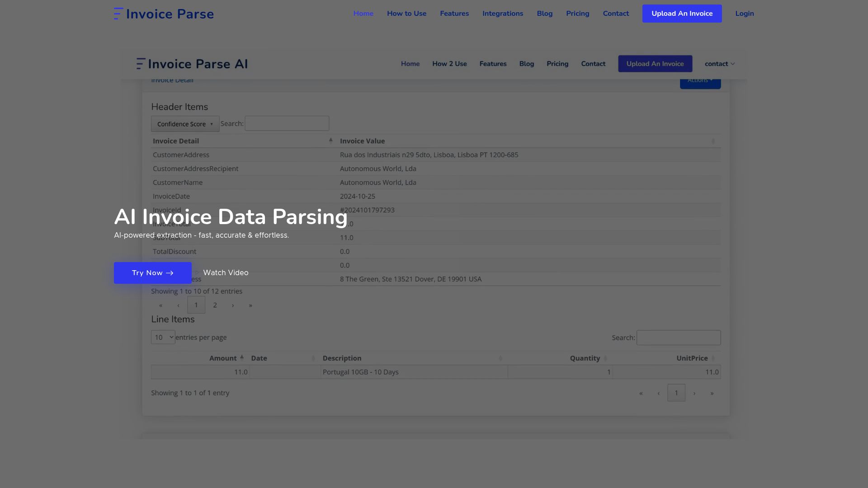
Task: Click previous page arrow in header items pagination
Action: point(178,305)
